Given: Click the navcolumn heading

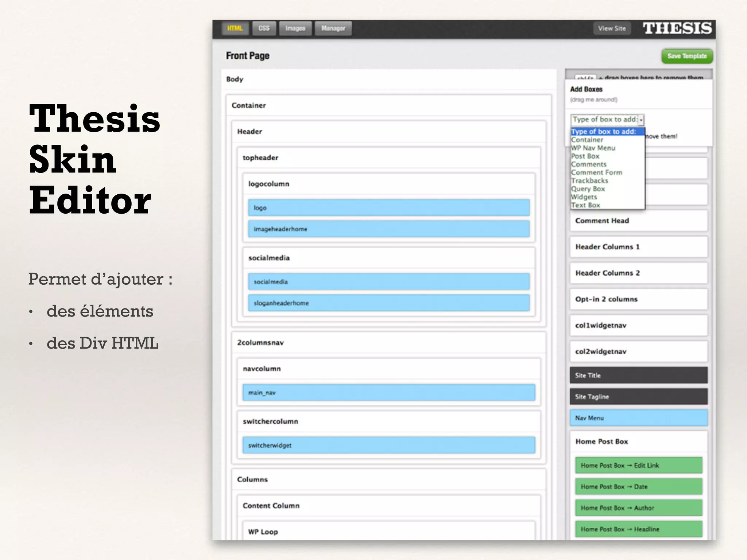Looking at the screenshot, I should tap(262, 369).
